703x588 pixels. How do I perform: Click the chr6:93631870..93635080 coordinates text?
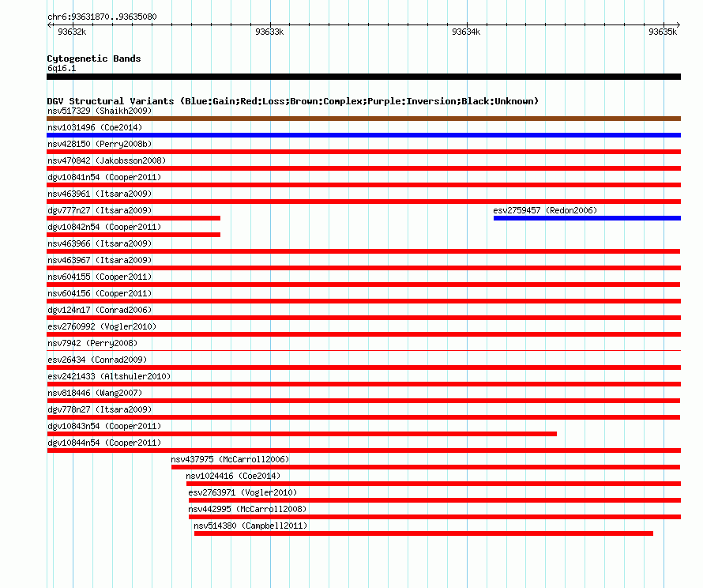[102, 17]
